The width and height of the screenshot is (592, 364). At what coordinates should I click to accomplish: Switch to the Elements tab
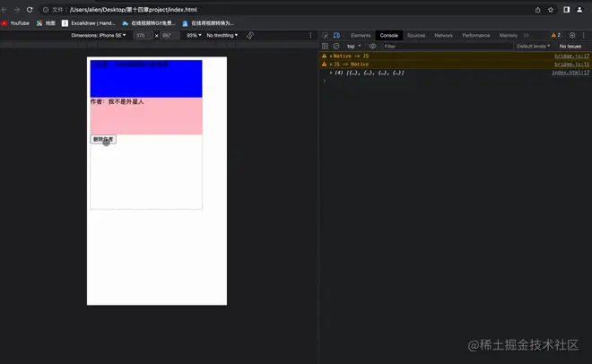point(361,36)
